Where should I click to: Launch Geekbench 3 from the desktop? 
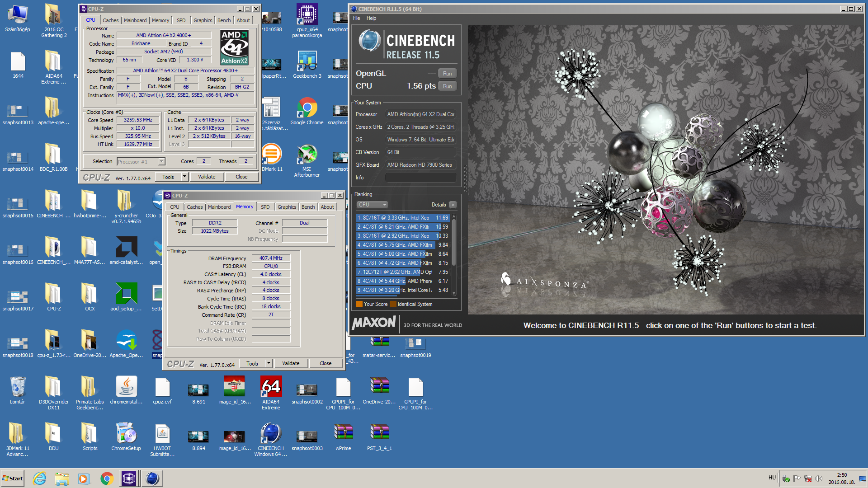(307, 65)
